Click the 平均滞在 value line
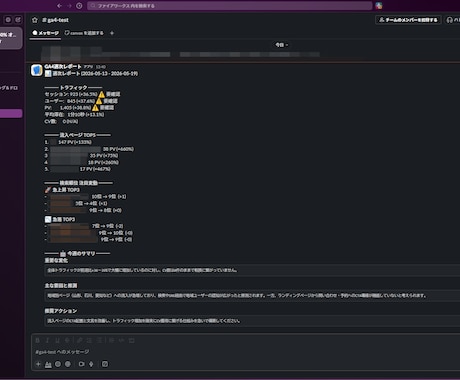The width and height of the screenshot is (460, 380). pyautogui.click(x=74, y=115)
